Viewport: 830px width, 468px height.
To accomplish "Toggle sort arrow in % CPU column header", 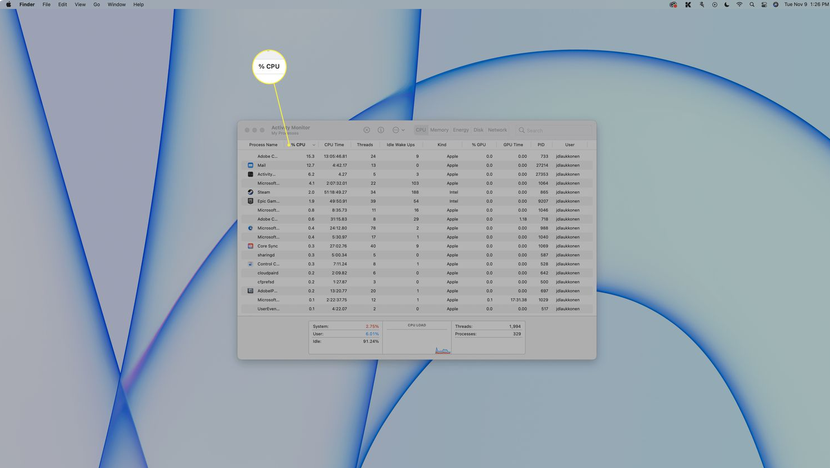I will 313,145.
